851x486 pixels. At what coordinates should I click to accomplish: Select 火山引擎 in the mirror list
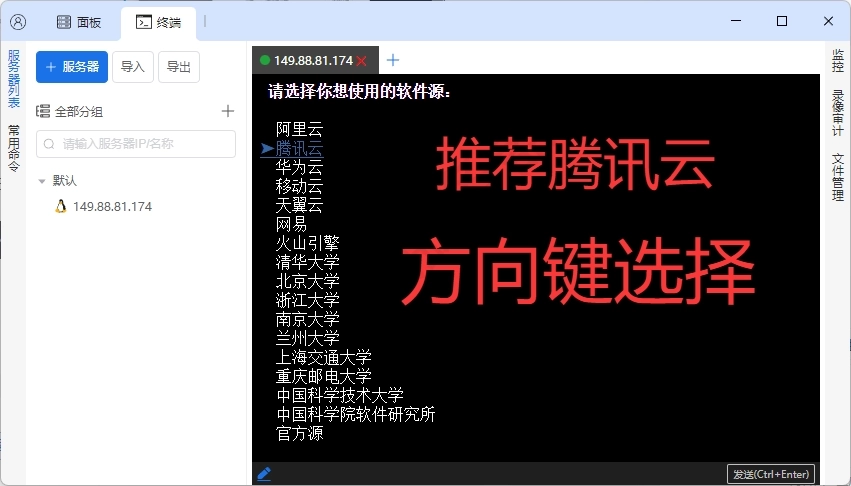(x=307, y=243)
